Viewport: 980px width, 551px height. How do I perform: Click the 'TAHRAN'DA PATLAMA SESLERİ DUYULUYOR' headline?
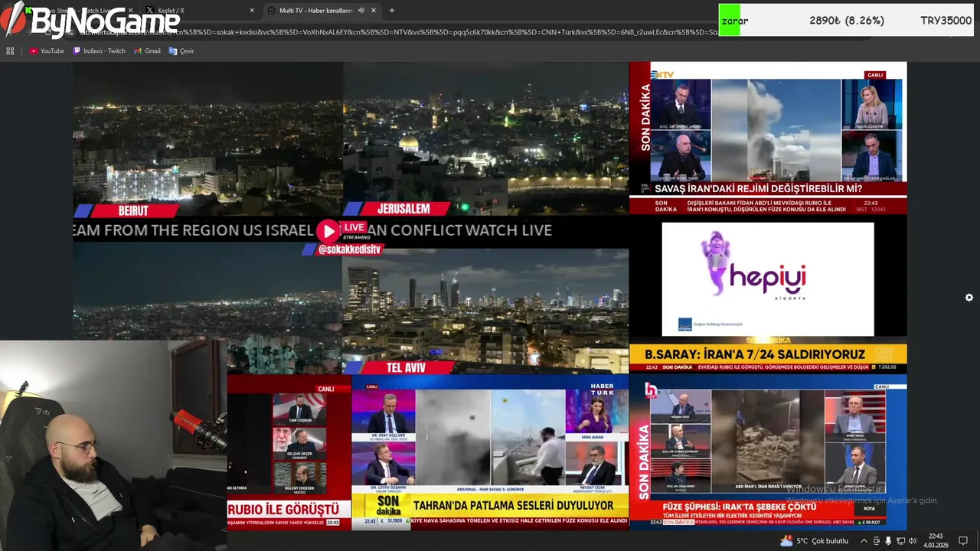(x=513, y=506)
